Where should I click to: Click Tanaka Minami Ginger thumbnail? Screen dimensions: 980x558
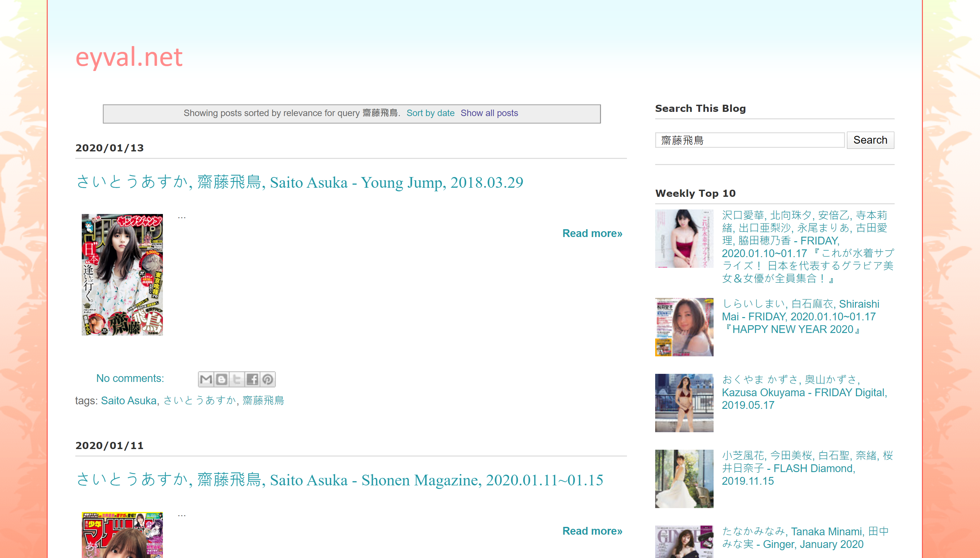[684, 541]
